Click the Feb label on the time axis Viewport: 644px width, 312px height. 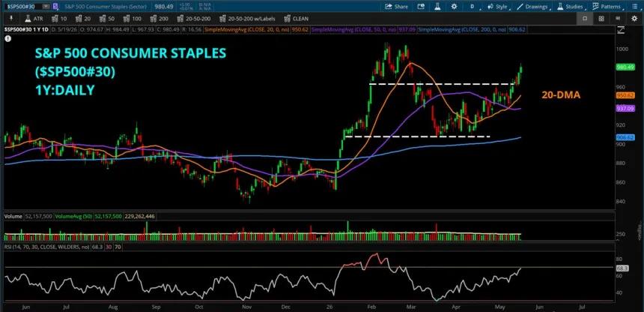(371, 307)
